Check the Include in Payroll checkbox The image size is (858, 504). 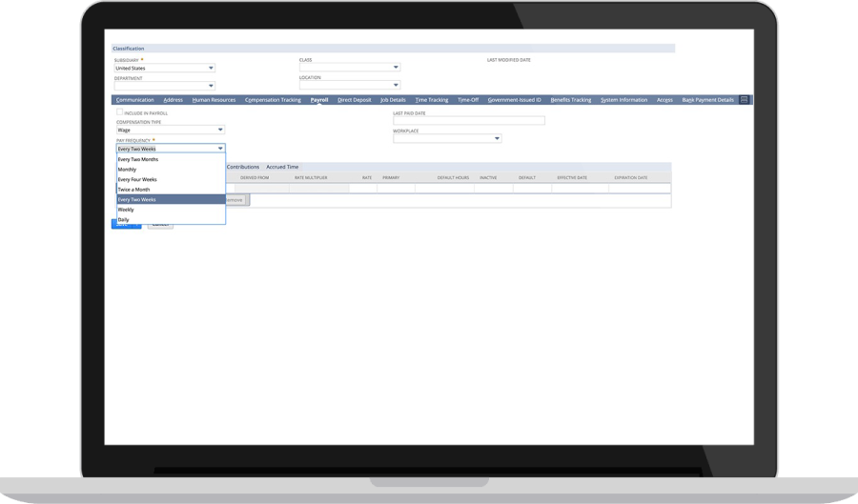119,112
